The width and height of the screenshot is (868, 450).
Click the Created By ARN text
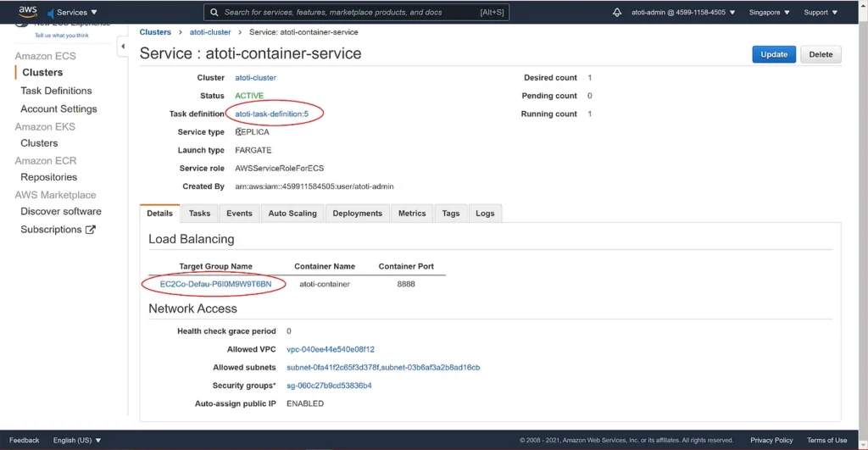pos(314,186)
